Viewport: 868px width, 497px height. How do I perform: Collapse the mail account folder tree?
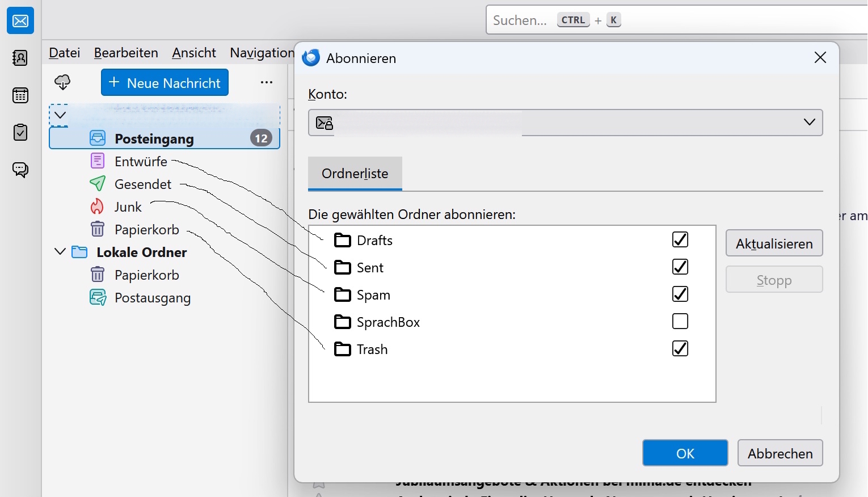60,115
